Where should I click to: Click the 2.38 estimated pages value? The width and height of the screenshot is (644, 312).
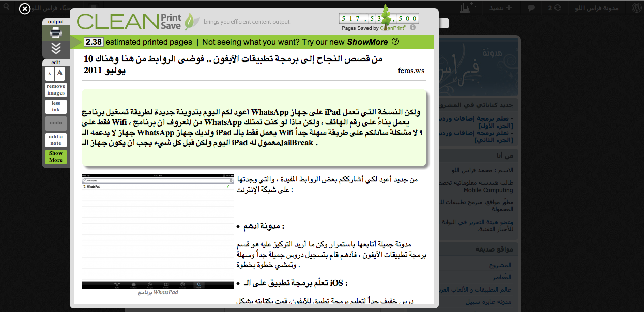94,42
